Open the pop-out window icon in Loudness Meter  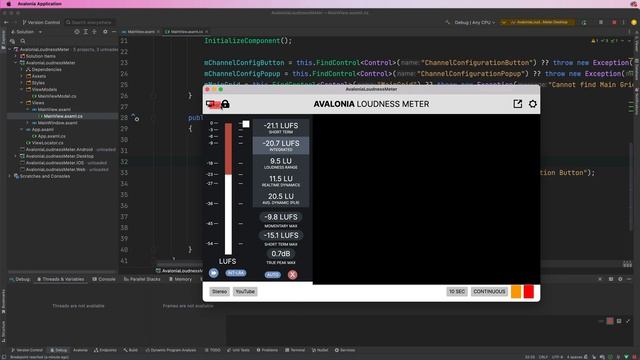coord(518,104)
